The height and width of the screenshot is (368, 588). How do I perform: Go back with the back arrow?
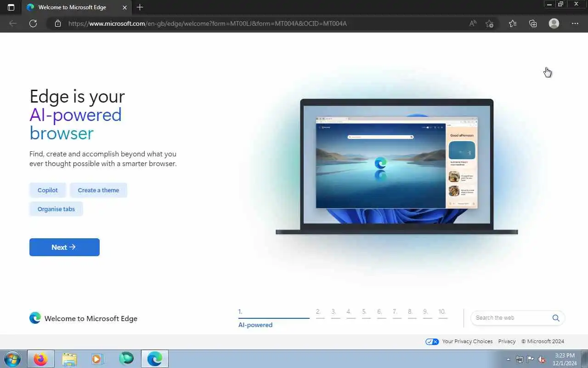pyautogui.click(x=13, y=23)
